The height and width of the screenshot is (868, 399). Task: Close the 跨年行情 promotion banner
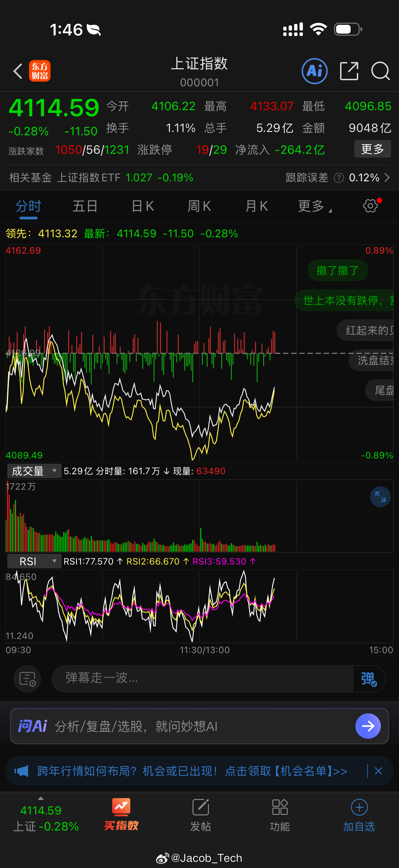point(378,771)
